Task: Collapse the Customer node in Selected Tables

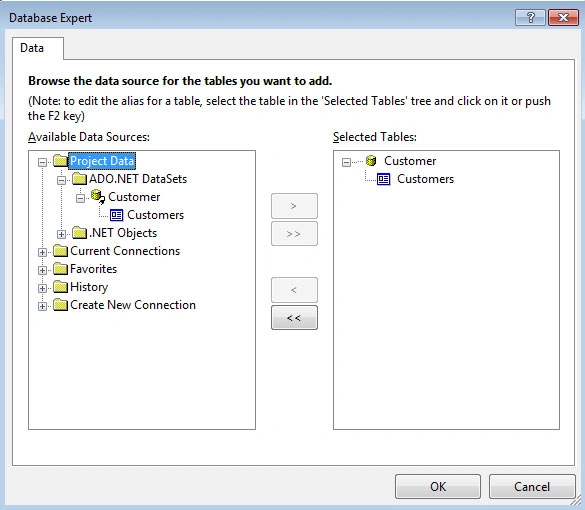Action: pyautogui.click(x=346, y=162)
